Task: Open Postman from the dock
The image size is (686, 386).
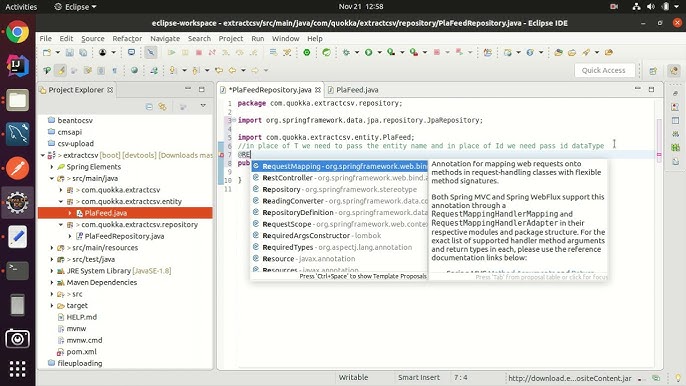Action: coord(18,168)
